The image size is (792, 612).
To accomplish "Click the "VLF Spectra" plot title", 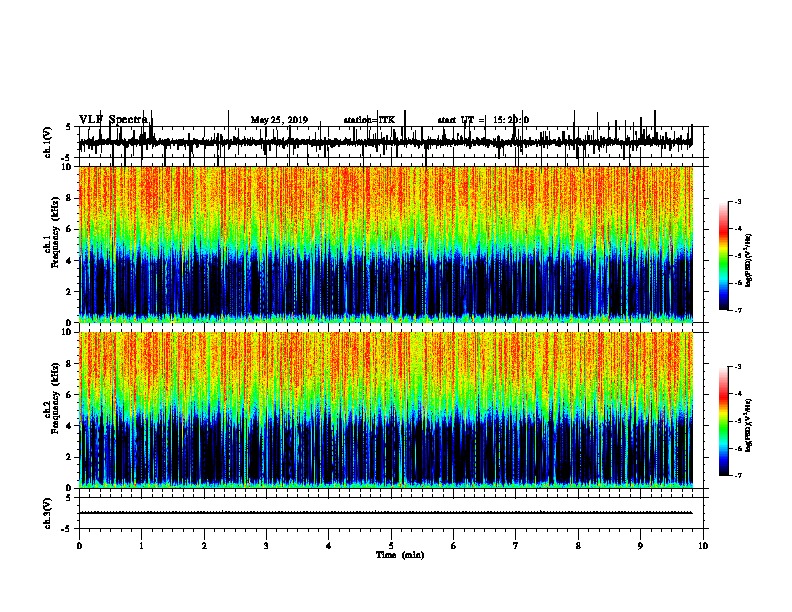I will (x=113, y=119).
